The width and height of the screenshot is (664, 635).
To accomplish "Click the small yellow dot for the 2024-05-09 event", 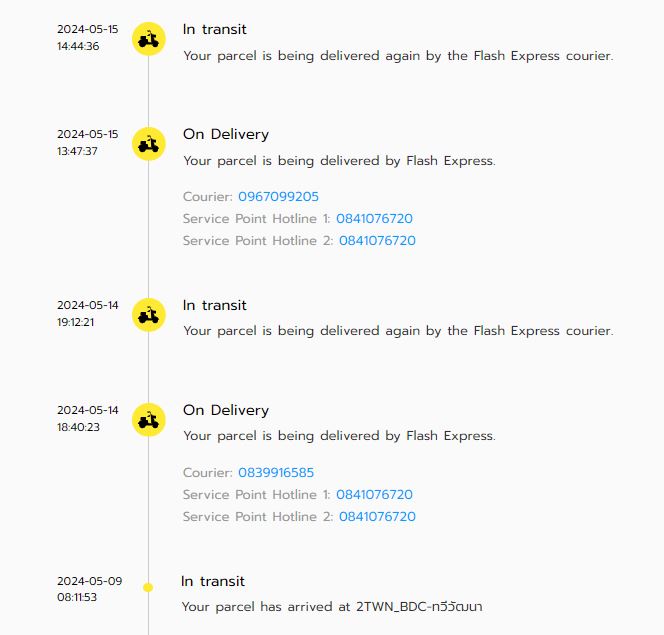I will (148, 587).
